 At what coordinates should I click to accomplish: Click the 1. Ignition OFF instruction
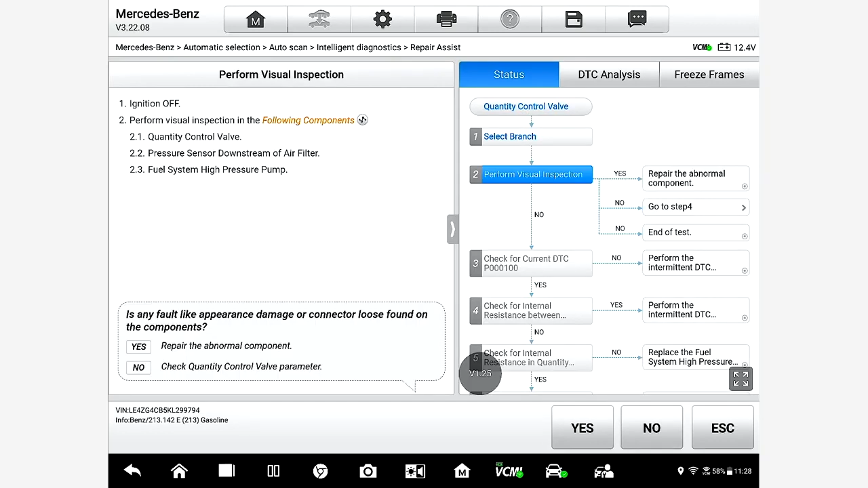[x=150, y=104]
